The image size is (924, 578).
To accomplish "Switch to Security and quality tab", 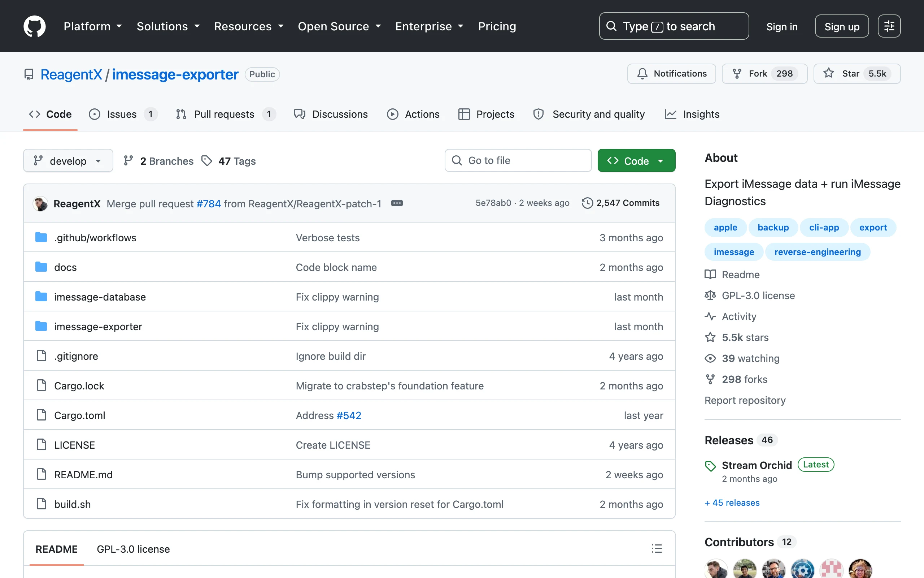I will tap(589, 114).
